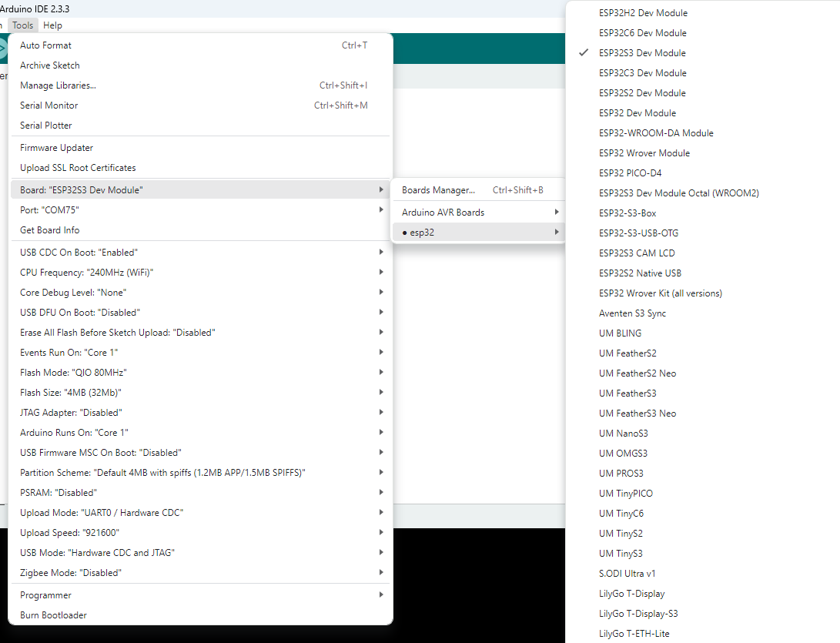Viewport: 840px width, 643px height.
Task: Run Auto Format on the sketch
Action: pos(45,45)
